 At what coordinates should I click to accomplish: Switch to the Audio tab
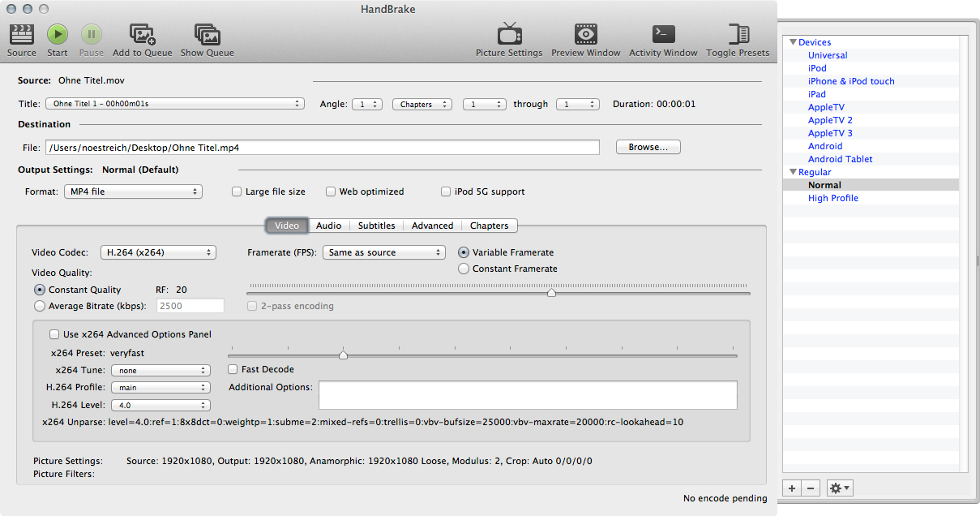click(x=329, y=226)
